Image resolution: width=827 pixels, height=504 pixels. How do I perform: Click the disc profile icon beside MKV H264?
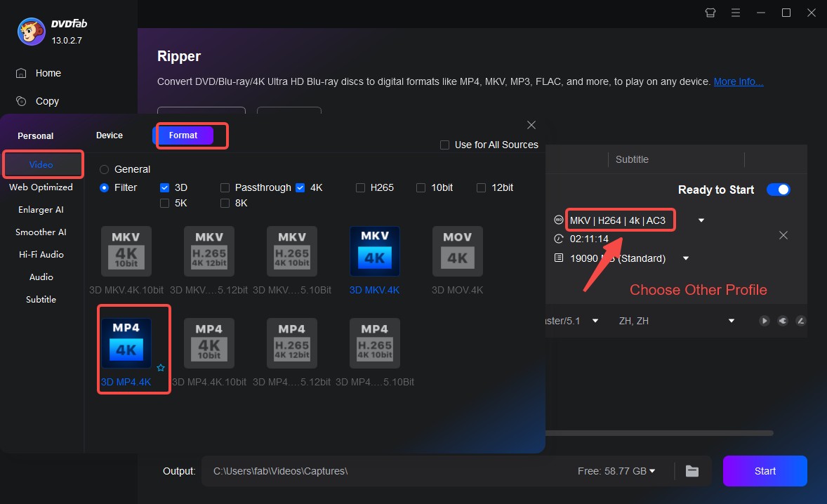[x=559, y=220]
